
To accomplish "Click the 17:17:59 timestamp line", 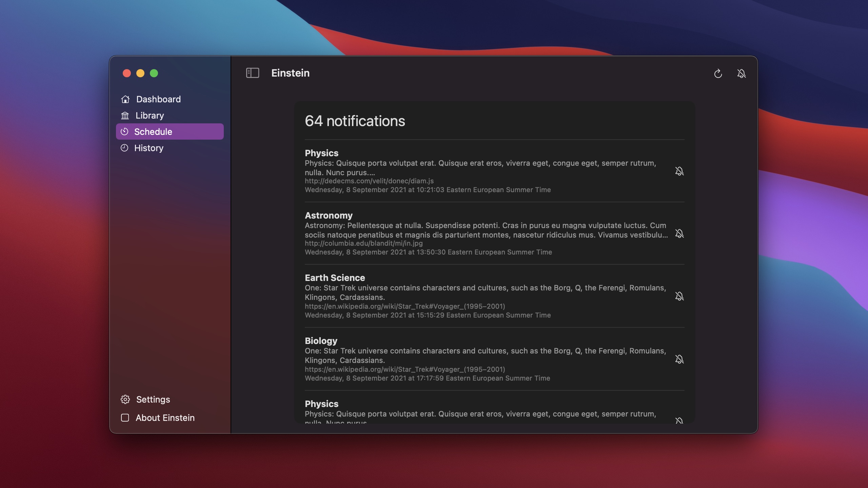I will tap(427, 378).
